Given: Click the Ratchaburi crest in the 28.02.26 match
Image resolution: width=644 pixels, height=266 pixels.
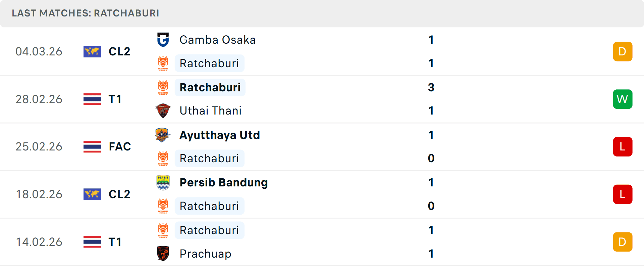Looking at the screenshot, I should (163, 87).
